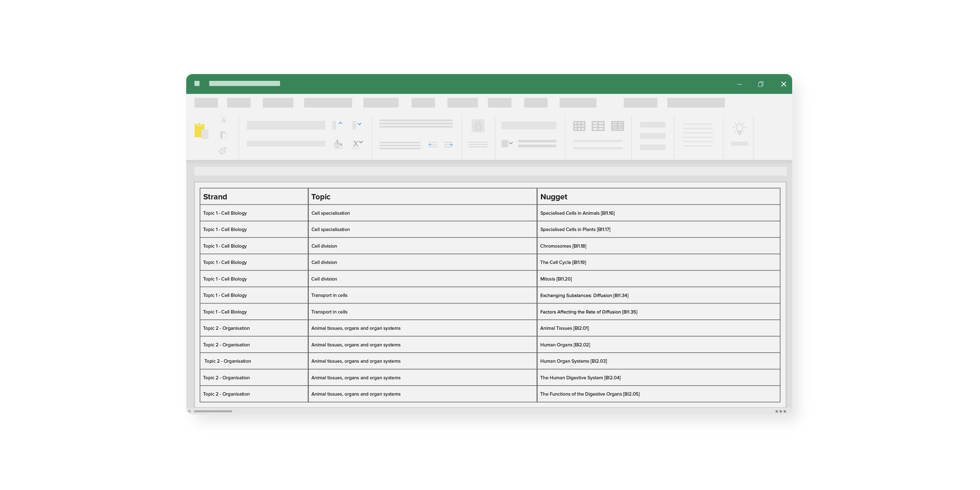Image resolution: width=980 pixels, height=490 pixels.
Task: Select 'Factors Affecting the Rate of Diffusion [BI1.35]'
Action: (659, 312)
